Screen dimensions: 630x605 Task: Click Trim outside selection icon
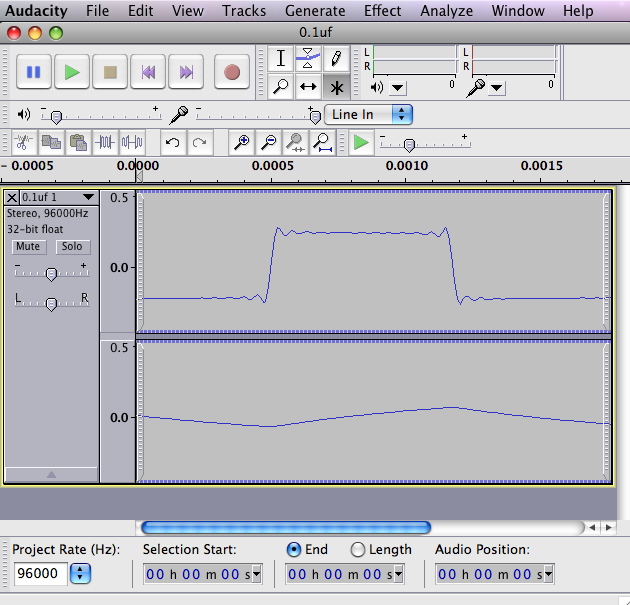click(105, 142)
